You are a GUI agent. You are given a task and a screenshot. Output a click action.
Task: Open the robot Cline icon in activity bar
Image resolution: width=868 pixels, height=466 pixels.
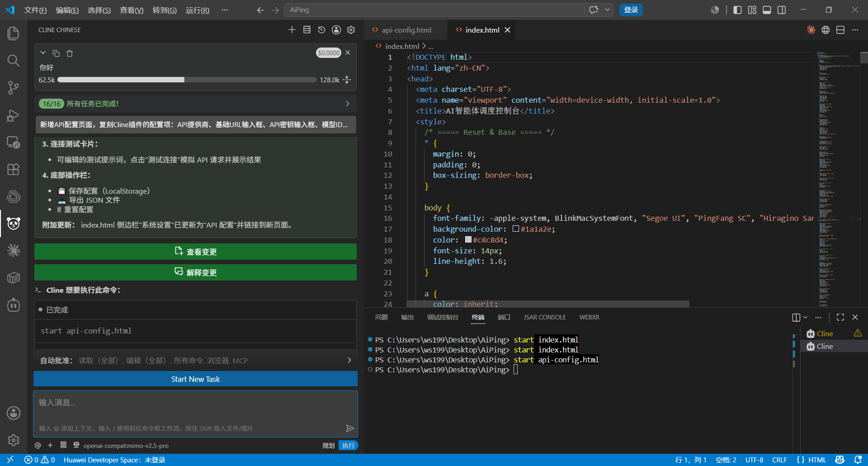14,305
